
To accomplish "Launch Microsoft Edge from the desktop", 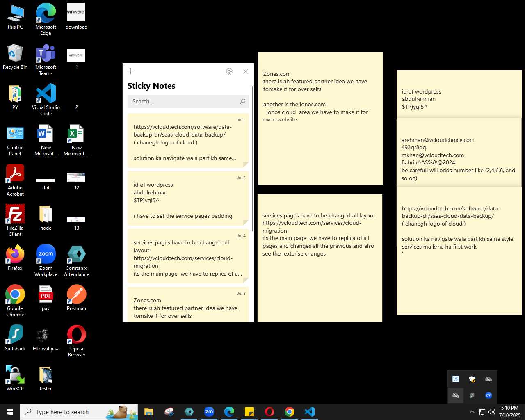I will (46, 19).
